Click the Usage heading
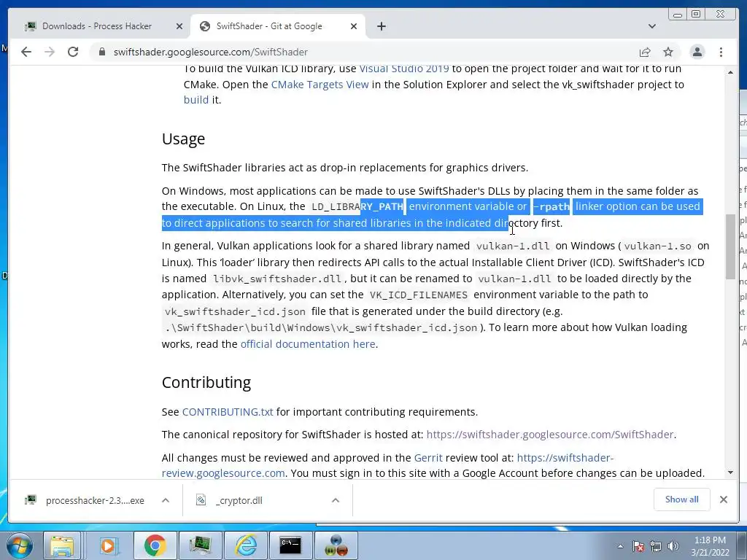The height and width of the screenshot is (560, 747). click(183, 139)
